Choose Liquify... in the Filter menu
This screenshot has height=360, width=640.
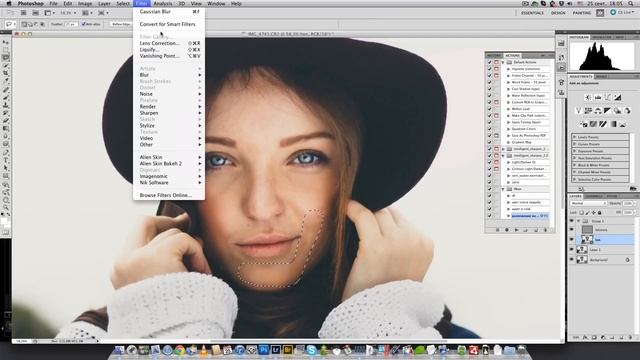(169, 49)
